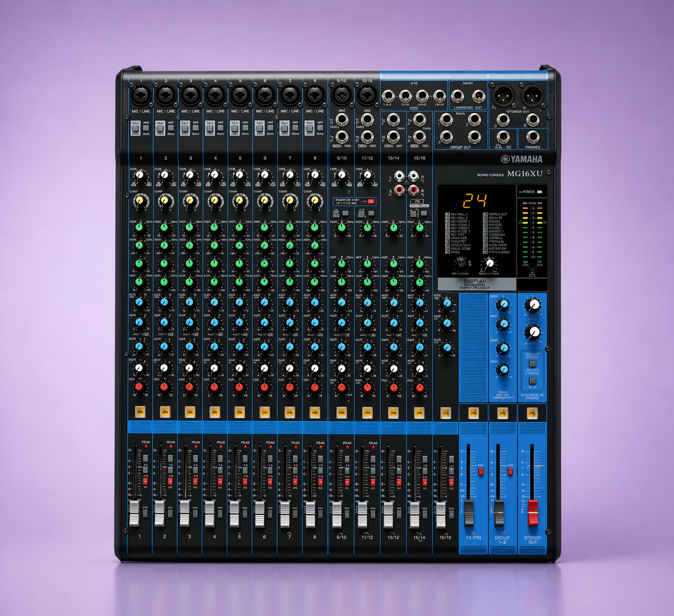Screen dimensions: 674x616
Task: Toggle the GROUP 1-2 strip ON button
Action: (x=502, y=412)
